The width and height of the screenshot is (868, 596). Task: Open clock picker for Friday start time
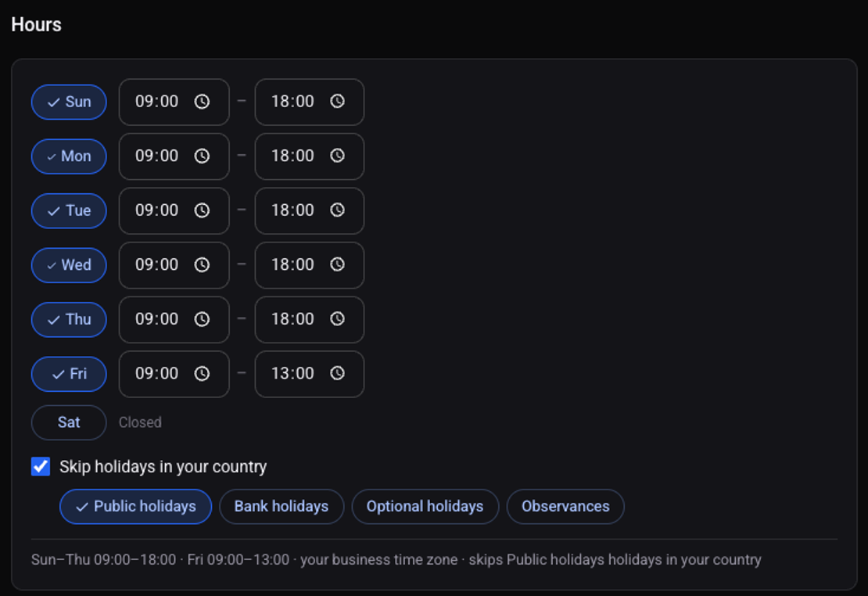click(202, 373)
